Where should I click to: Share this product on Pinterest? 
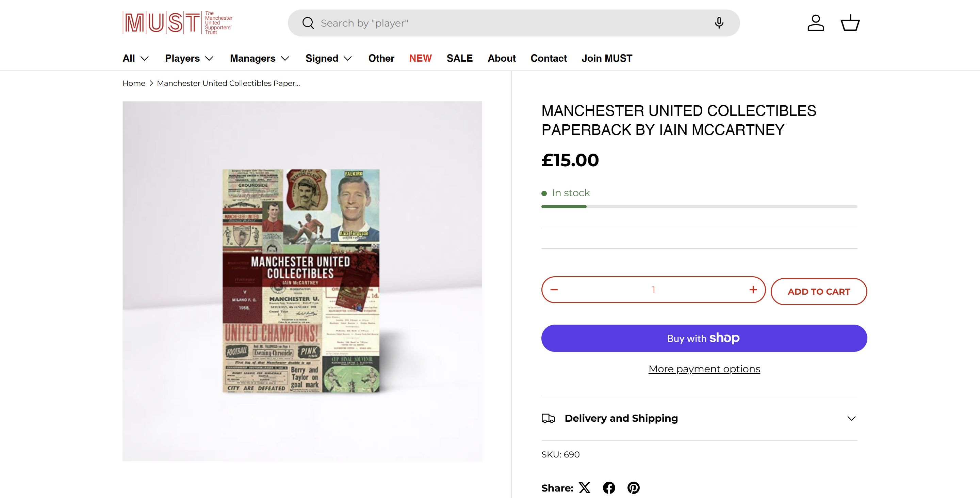click(x=633, y=488)
